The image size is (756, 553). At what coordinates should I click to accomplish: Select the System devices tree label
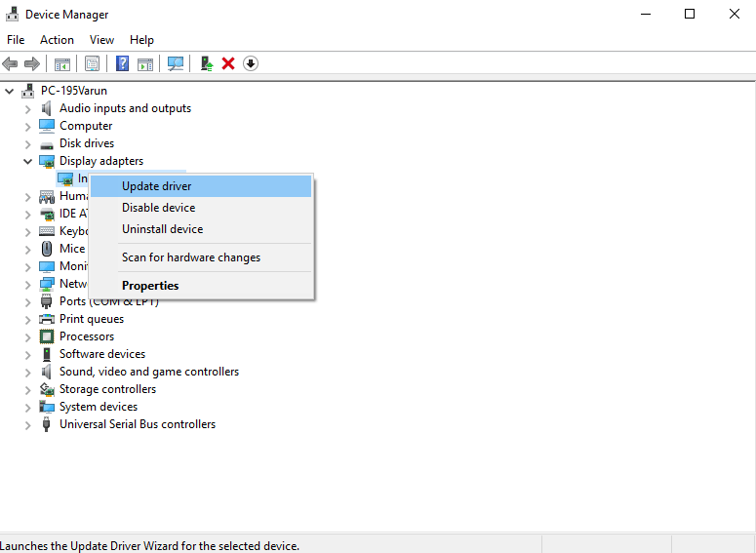(99, 407)
